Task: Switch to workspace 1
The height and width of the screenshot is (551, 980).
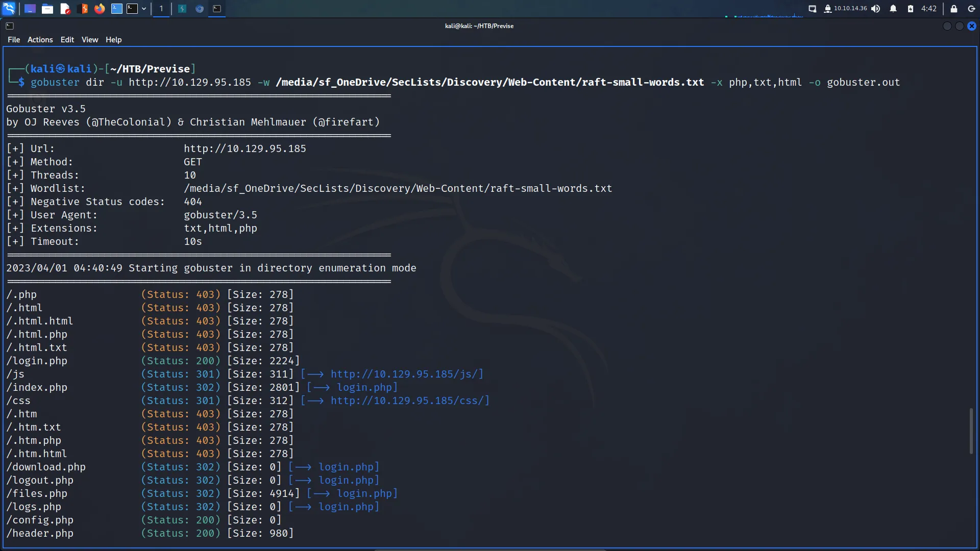Action: pos(161,9)
